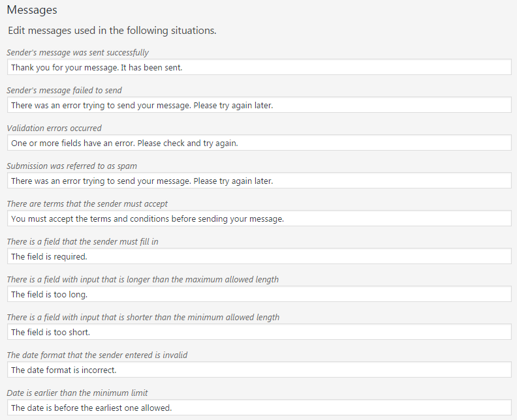This screenshot has height=420, width=517.
Task: Click 'There are terms that the sender must accept' label
Action: pyautogui.click(x=87, y=204)
